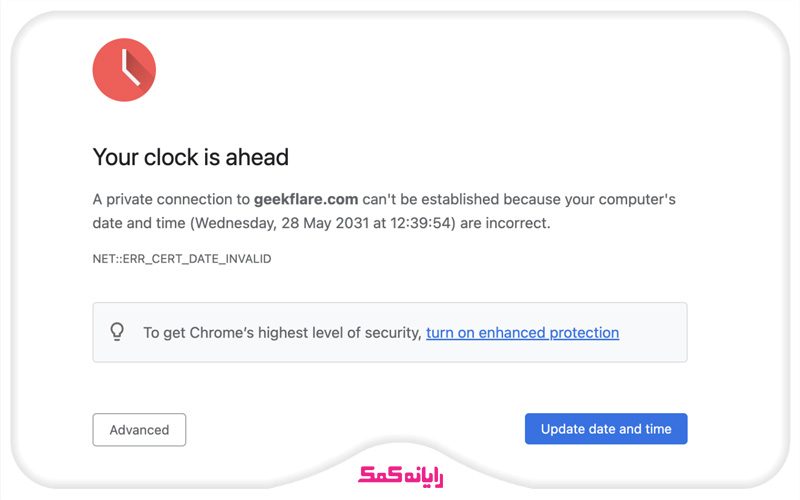The image size is (800, 500).
Task: Click the word "incorrect" in the message
Action: [516, 223]
